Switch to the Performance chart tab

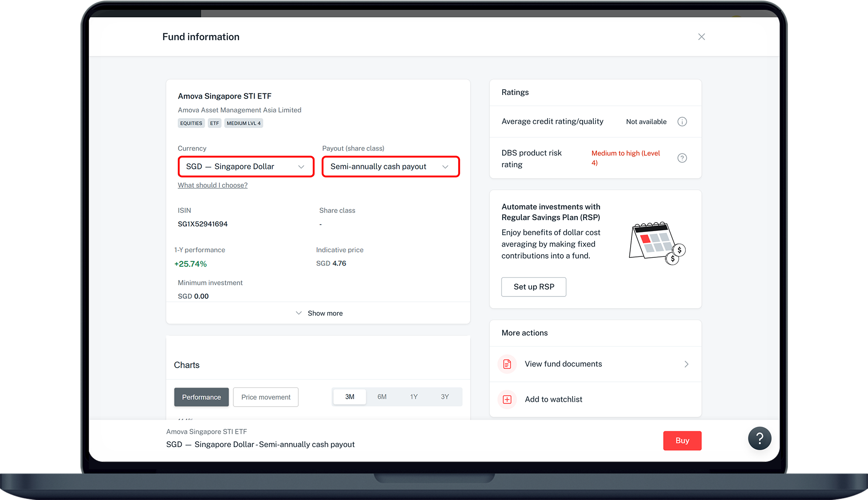pos(201,397)
